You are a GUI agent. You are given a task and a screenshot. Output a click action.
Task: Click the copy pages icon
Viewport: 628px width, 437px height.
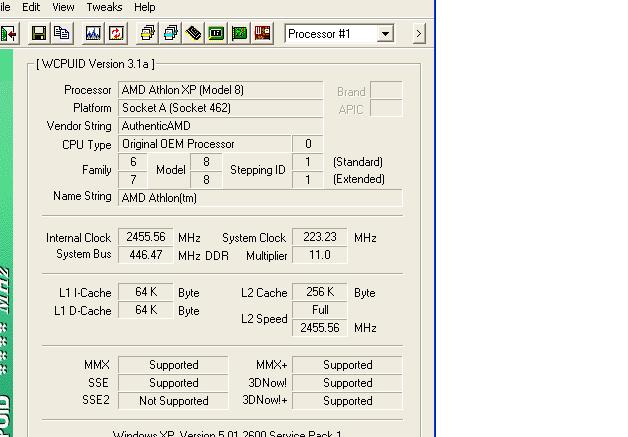pos(61,33)
